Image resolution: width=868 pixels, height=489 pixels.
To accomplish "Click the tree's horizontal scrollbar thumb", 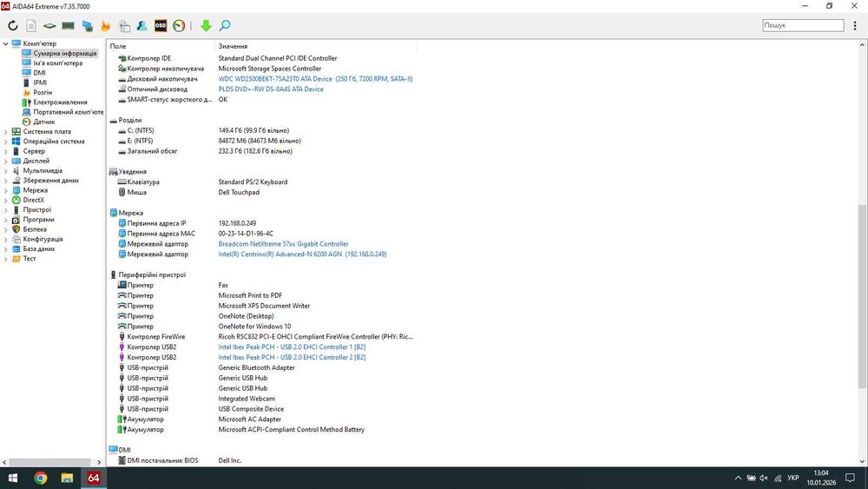I will coord(50,462).
